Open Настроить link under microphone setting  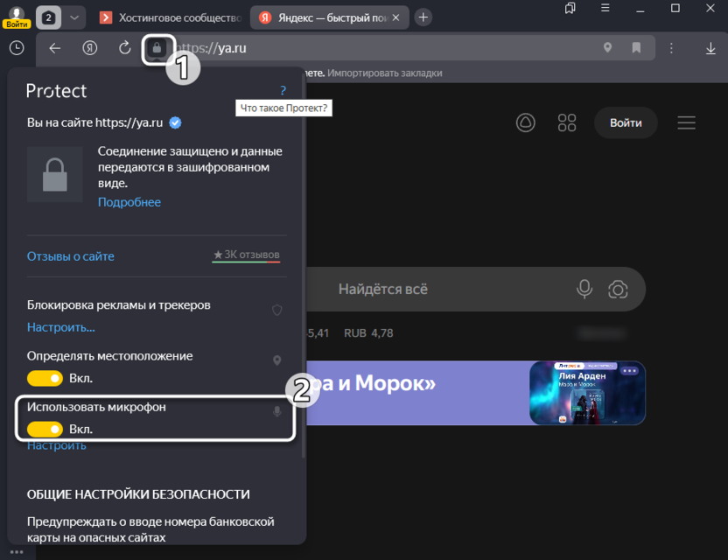point(57,445)
